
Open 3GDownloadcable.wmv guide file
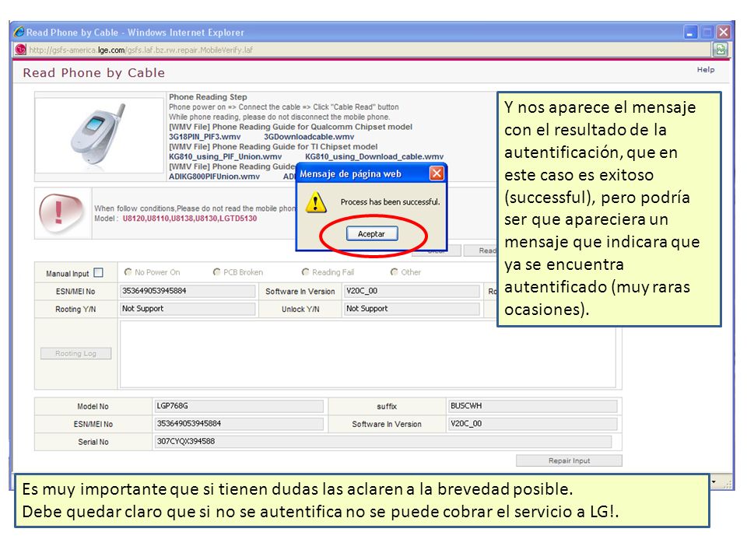point(309,137)
